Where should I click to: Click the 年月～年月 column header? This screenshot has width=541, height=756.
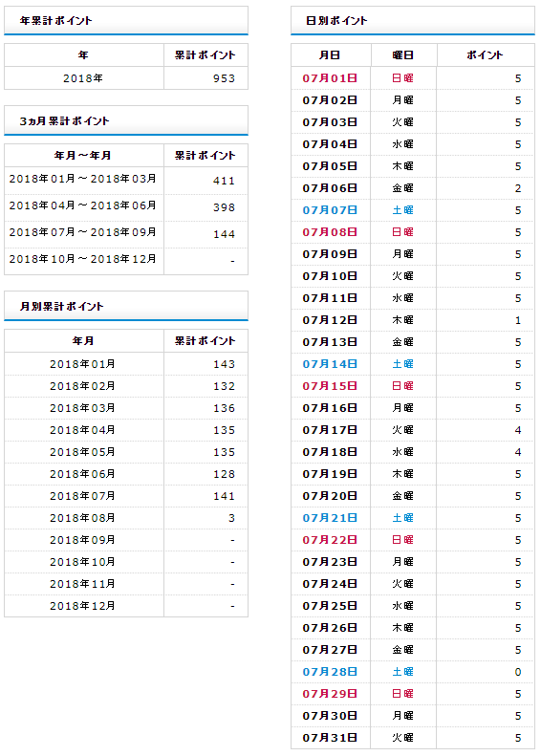tap(83, 155)
